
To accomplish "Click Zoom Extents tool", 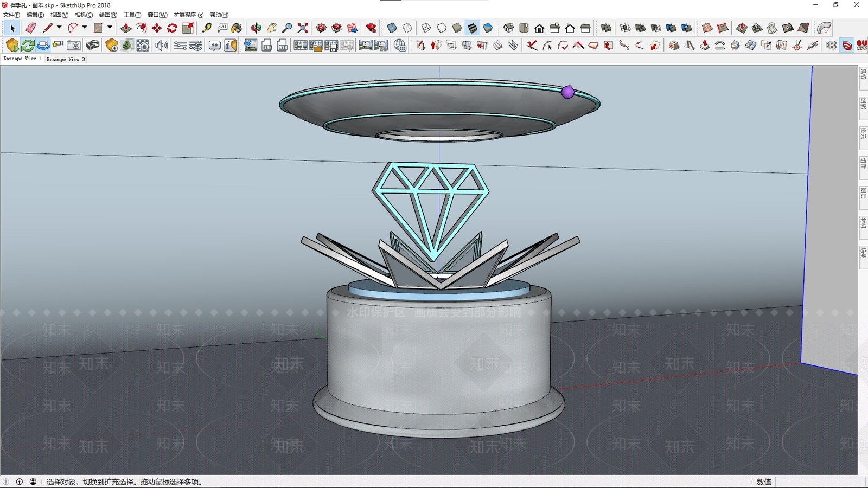I will [303, 28].
